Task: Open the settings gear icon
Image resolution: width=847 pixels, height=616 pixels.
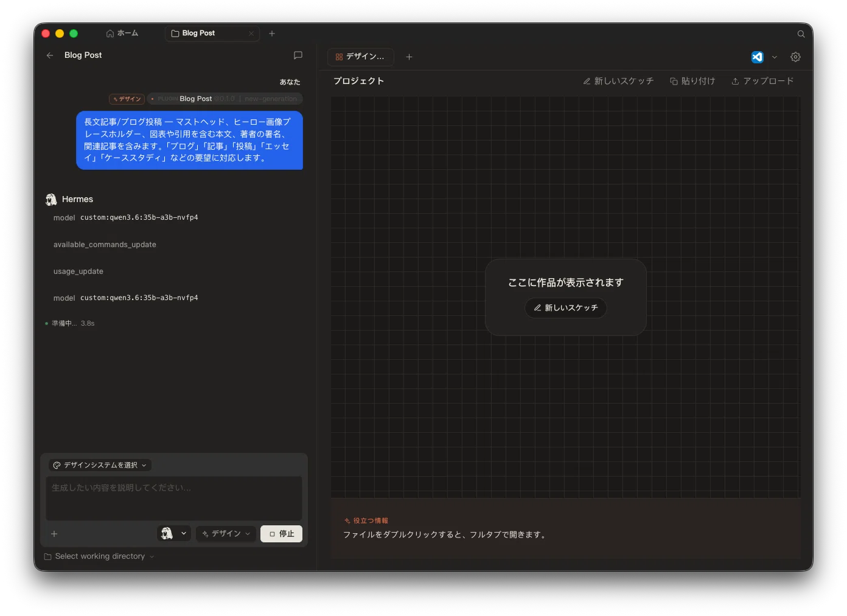Action: [795, 57]
